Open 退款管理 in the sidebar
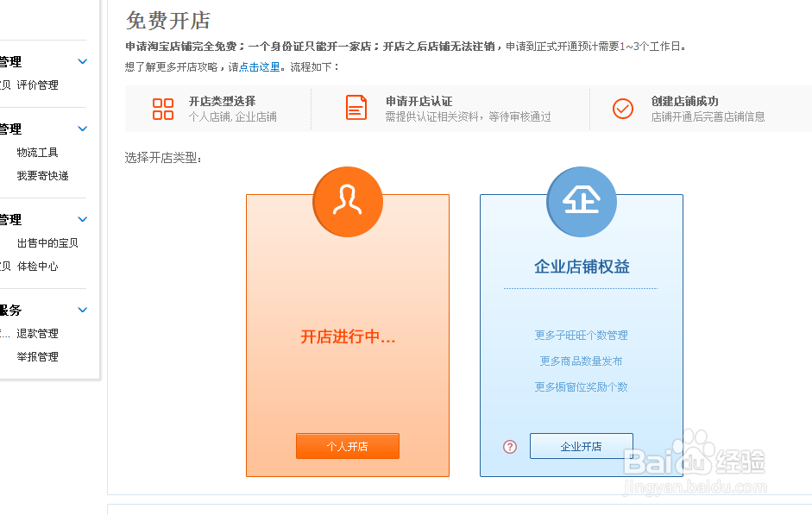 [x=37, y=333]
